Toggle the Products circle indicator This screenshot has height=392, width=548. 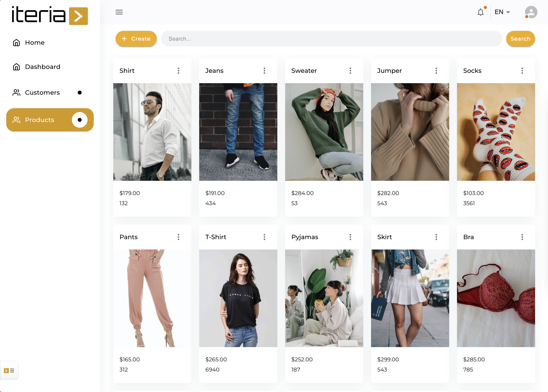(x=79, y=120)
